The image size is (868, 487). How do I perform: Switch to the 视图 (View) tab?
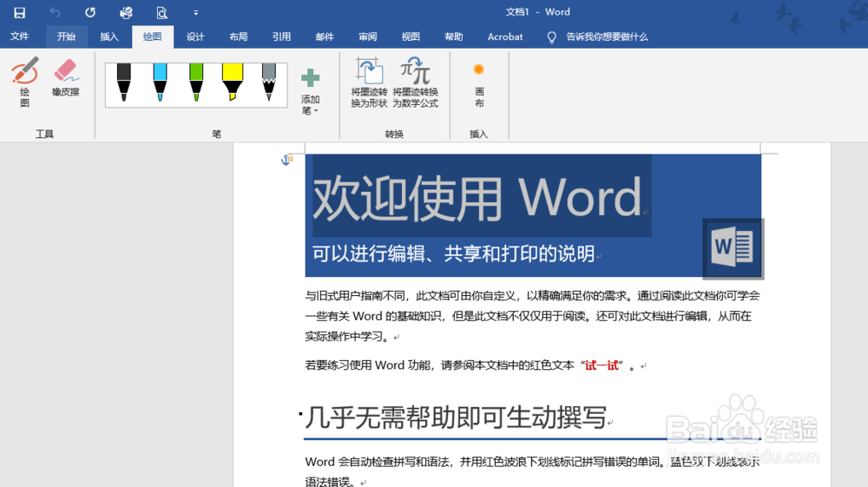point(411,36)
